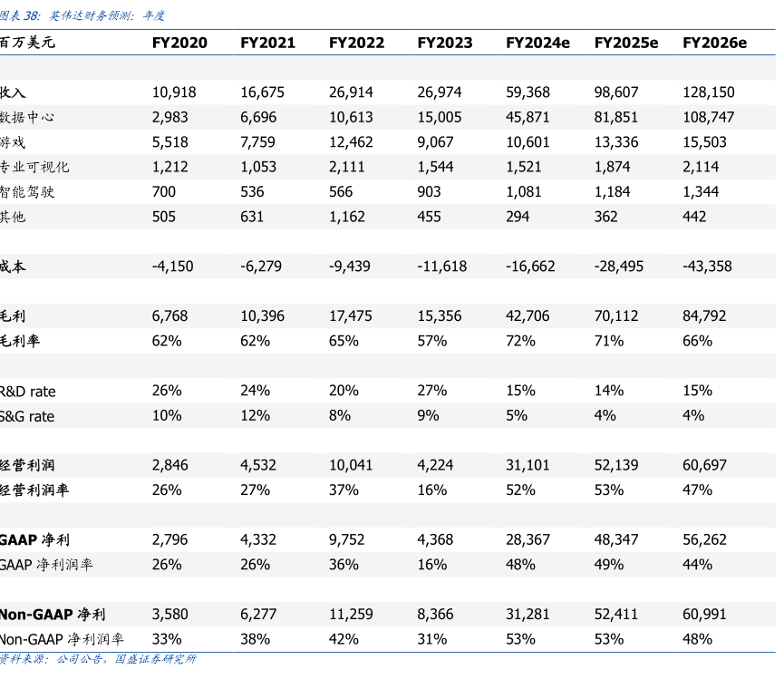The image size is (784, 679).
Task: Click the R&D rate row label
Action: [x=28, y=392]
